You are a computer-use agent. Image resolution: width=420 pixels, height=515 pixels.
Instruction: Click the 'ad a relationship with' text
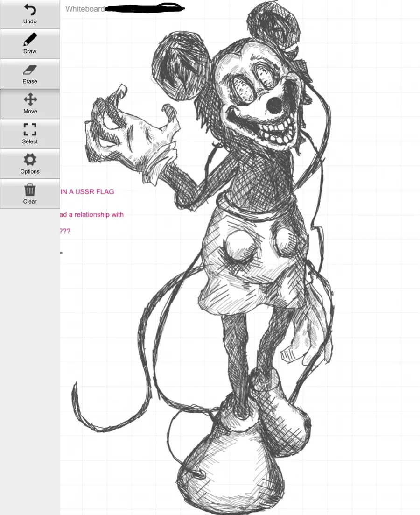91,214
